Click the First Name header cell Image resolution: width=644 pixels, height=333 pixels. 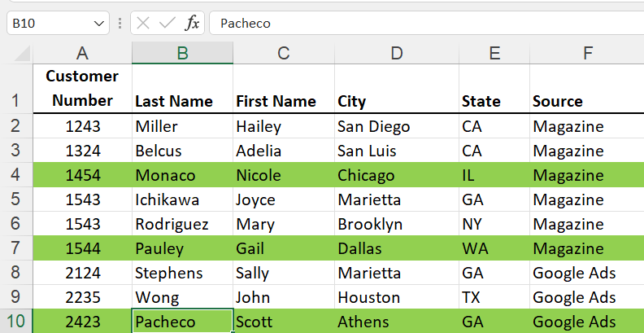tap(284, 89)
